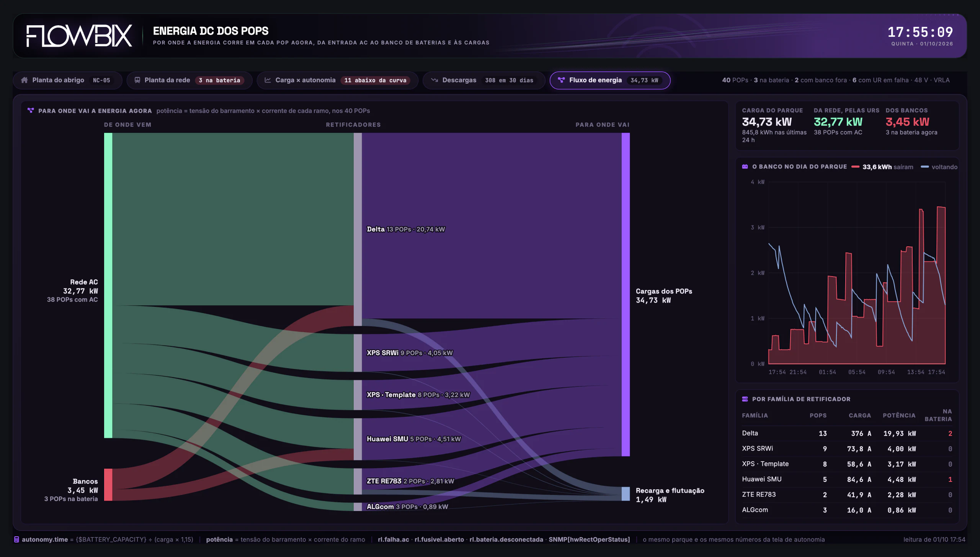Click the DOS BANCOS 3,45 kW value
980x557 pixels.
[x=907, y=122]
